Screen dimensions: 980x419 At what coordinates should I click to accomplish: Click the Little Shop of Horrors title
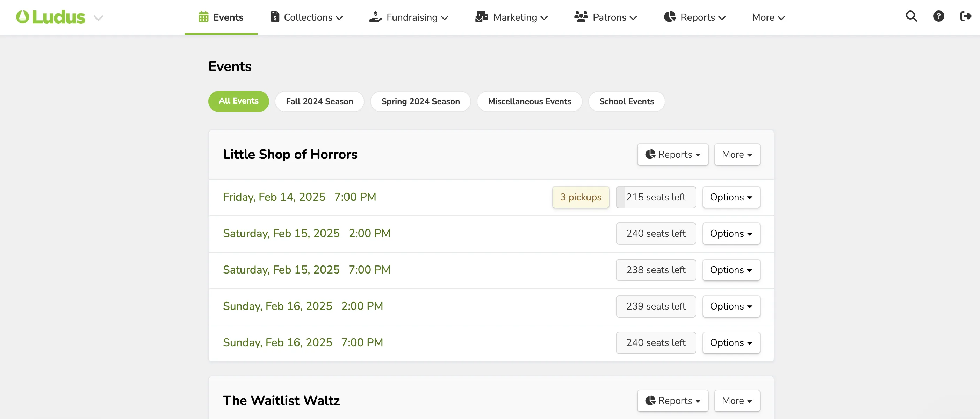tap(290, 155)
